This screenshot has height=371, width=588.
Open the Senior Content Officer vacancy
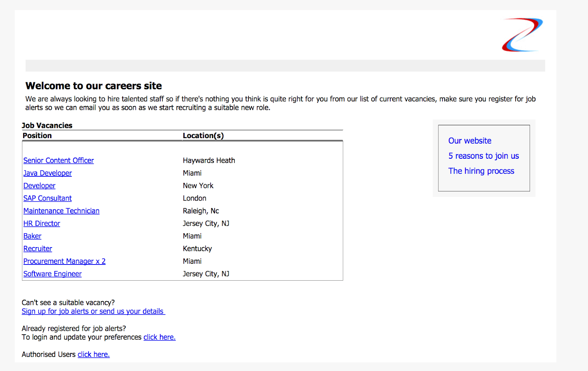pos(58,161)
